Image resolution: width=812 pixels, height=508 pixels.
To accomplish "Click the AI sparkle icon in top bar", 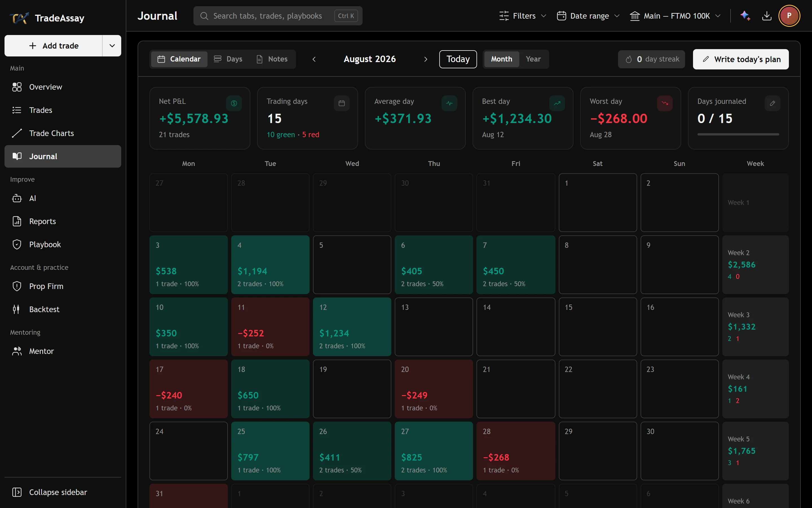I will 745,16.
